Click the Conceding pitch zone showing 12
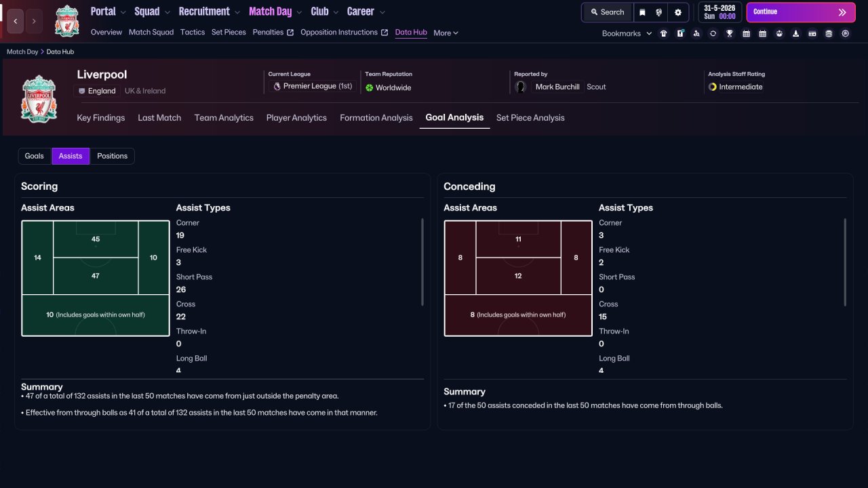The image size is (868, 488). 518,276
